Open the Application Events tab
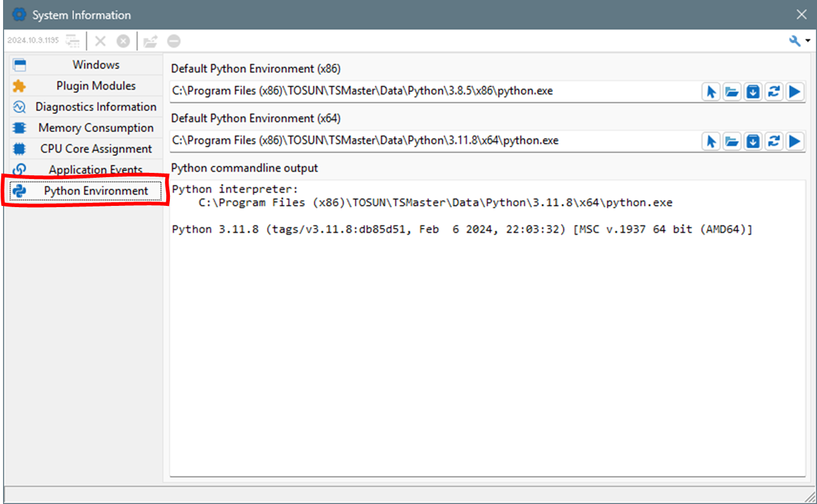Screen dimensions: 817x504 [84, 169]
